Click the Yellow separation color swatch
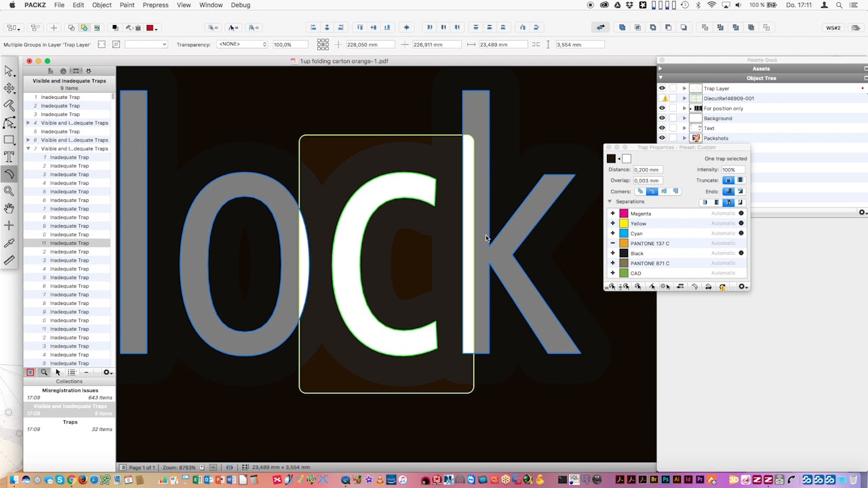Screen dimensions: 868x488 [x=624, y=224]
